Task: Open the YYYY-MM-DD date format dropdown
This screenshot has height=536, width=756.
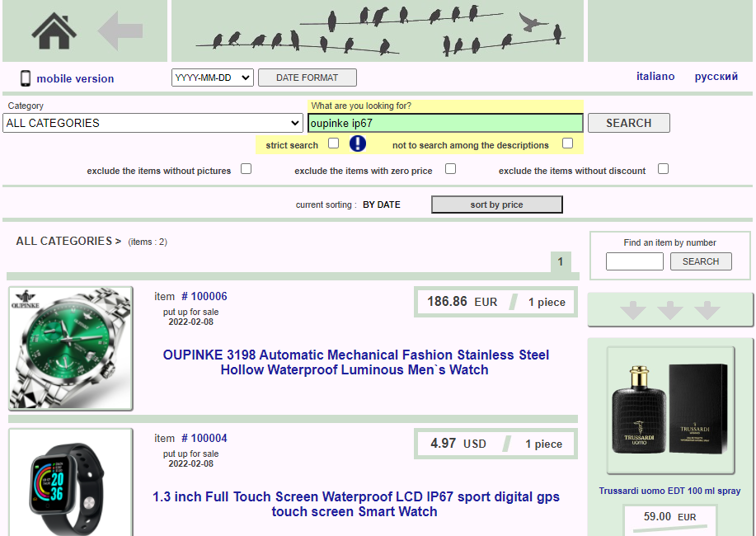Action: pyautogui.click(x=213, y=78)
